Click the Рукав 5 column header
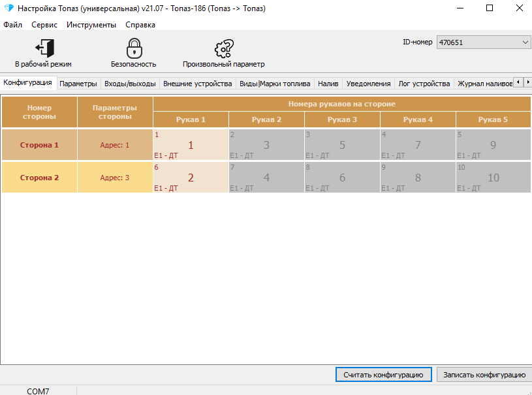Image resolution: width=532 pixels, height=395 pixels. click(493, 119)
